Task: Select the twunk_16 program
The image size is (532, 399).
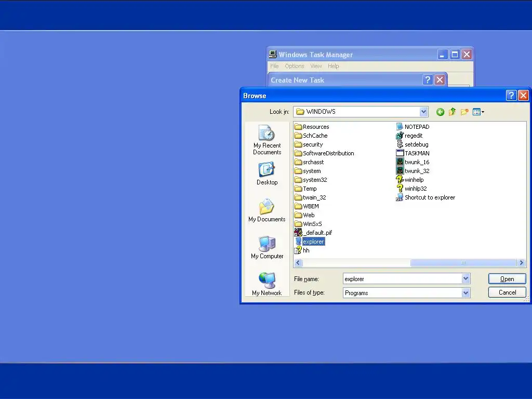Action: coord(413,162)
